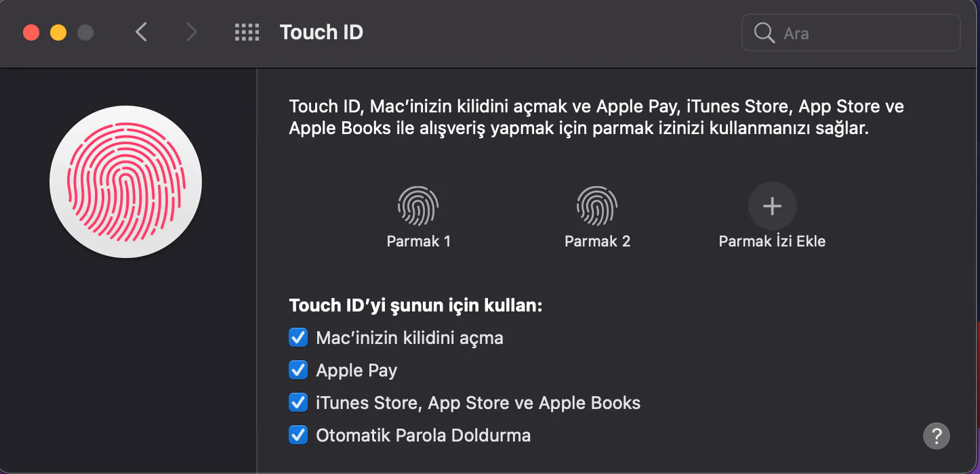Screen dimensions: 980x474
Task: Toggle iTunes Store, App Store ve Apple Books
Action: [x=298, y=402]
